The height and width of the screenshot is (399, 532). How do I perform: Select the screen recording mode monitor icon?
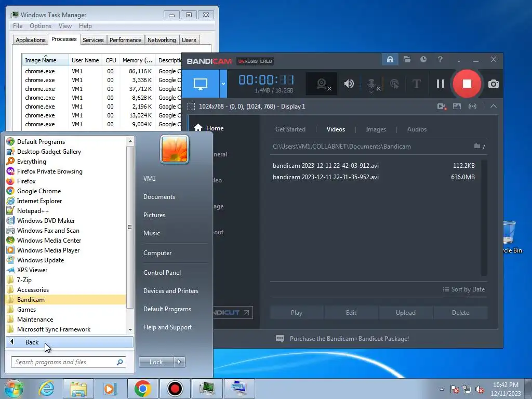[200, 84]
